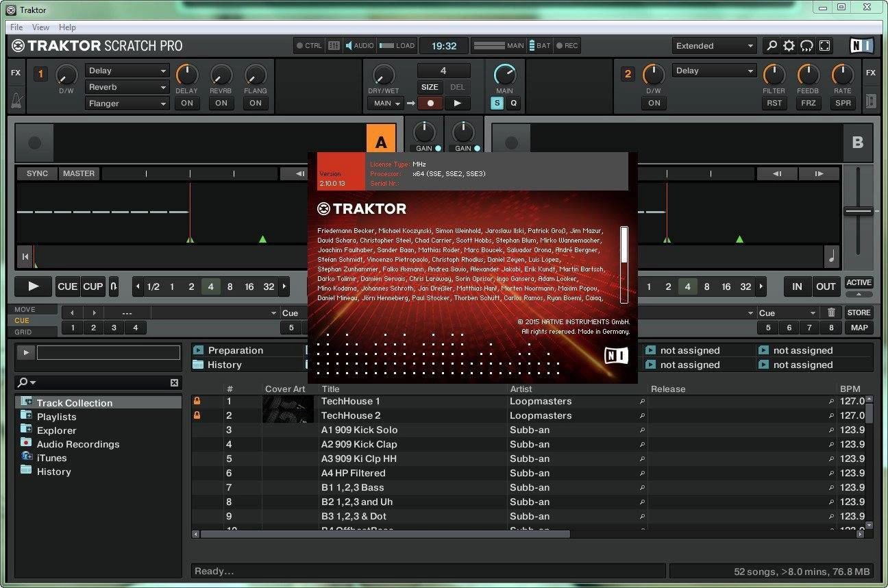This screenshot has width=888, height=588.
Task: Open Preferences with the gear icon
Action: click(789, 46)
